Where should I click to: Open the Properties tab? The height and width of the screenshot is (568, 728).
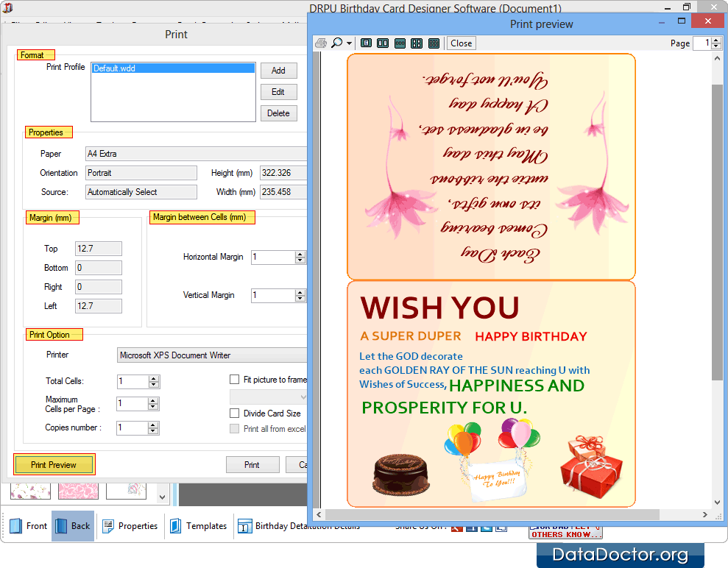pyautogui.click(x=130, y=526)
